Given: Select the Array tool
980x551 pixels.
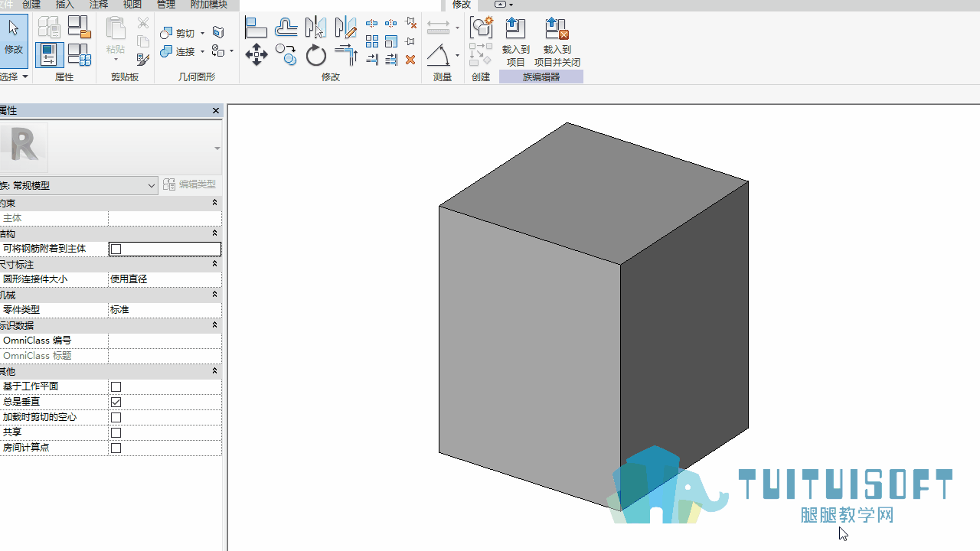Looking at the screenshot, I should pos(372,41).
